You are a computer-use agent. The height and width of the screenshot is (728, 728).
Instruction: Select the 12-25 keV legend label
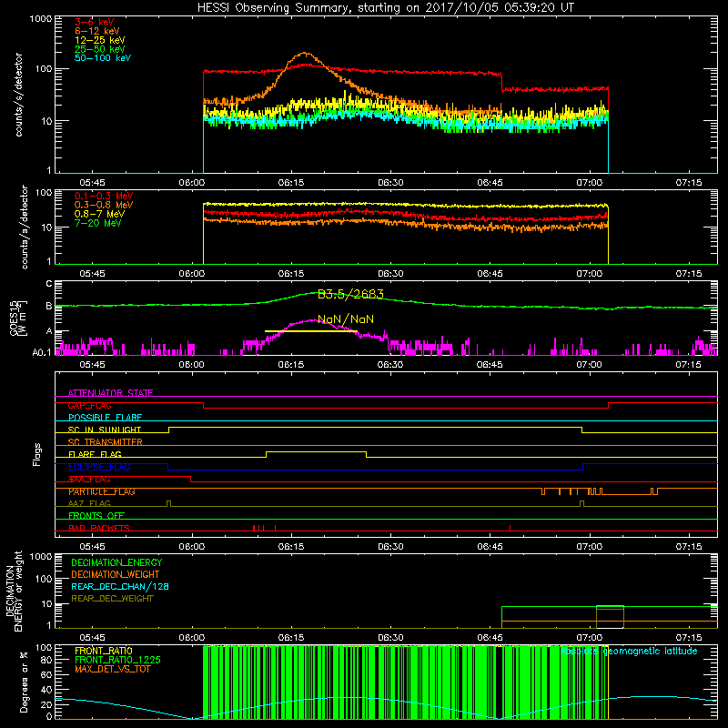pos(100,40)
